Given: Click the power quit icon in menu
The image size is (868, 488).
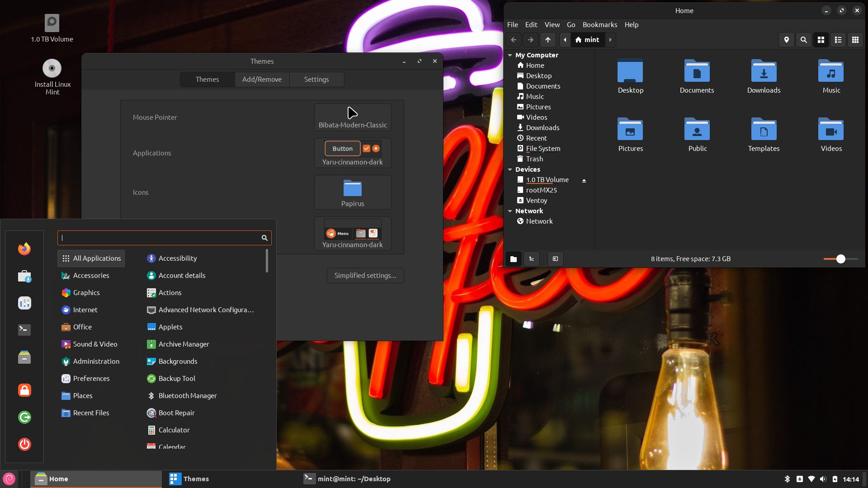Looking at the screenshot, I should point(24,444).
